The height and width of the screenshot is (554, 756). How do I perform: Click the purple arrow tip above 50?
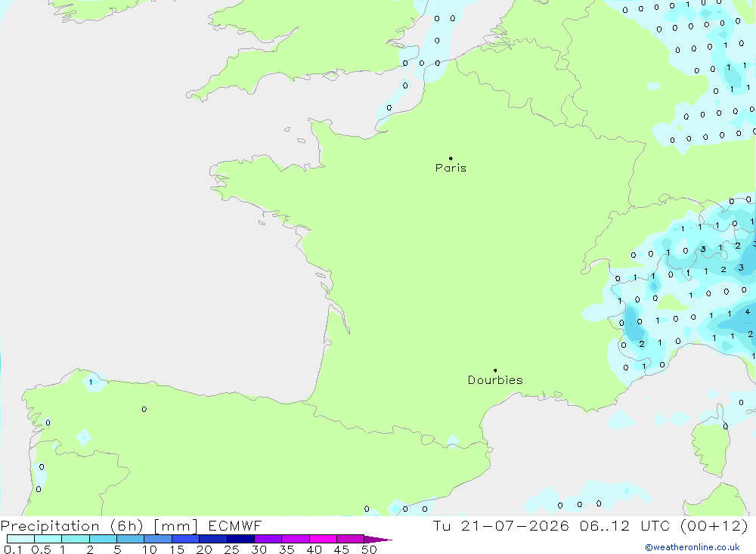point(377,540)
